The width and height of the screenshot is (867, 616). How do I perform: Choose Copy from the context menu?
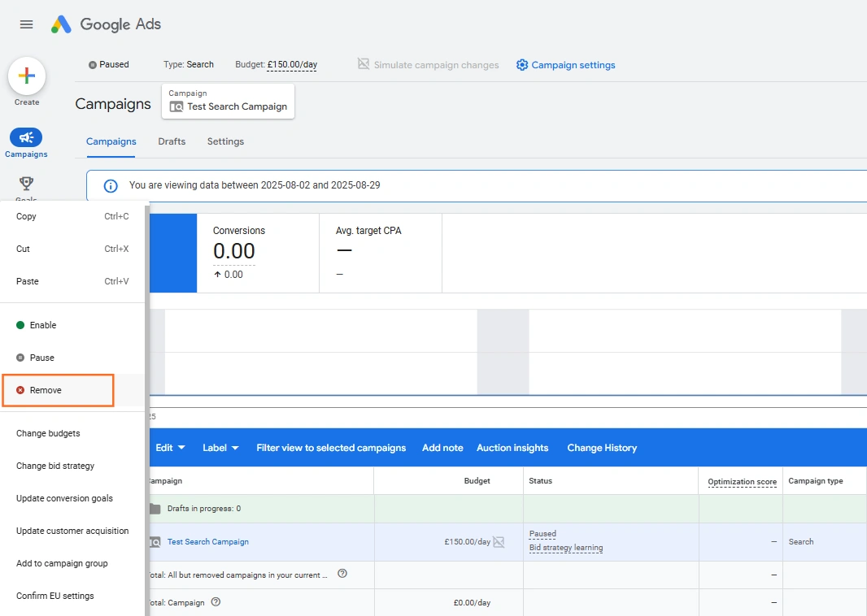pyautogui.click(x=72, y=216)
